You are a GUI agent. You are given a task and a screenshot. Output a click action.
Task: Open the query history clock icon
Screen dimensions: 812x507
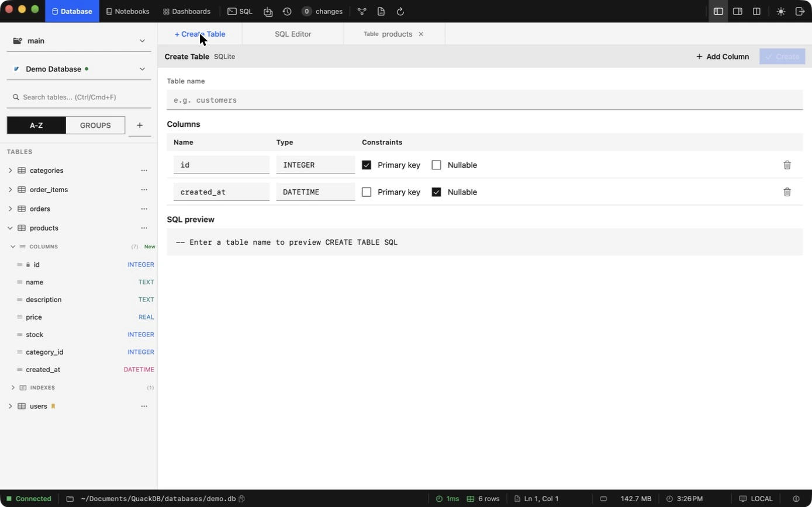(287, 11)
